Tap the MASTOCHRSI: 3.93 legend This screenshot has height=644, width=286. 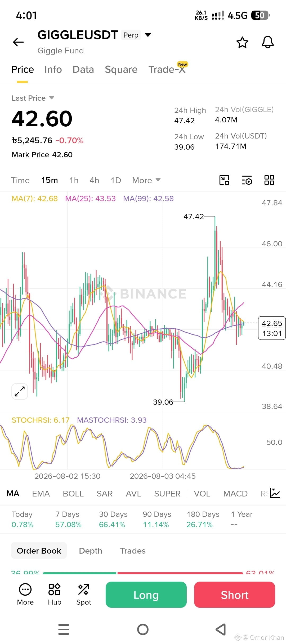(112, 420)
